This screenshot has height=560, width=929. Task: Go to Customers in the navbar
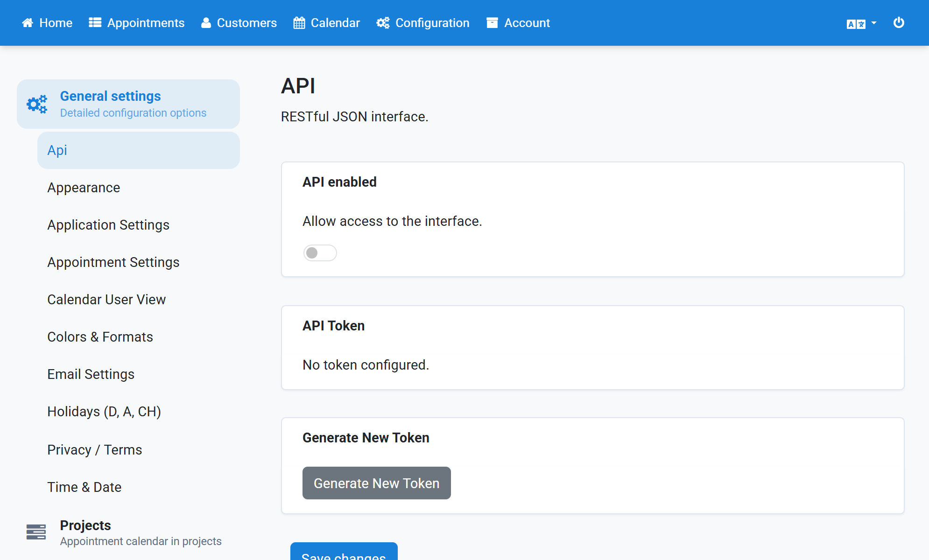(239, 23)
